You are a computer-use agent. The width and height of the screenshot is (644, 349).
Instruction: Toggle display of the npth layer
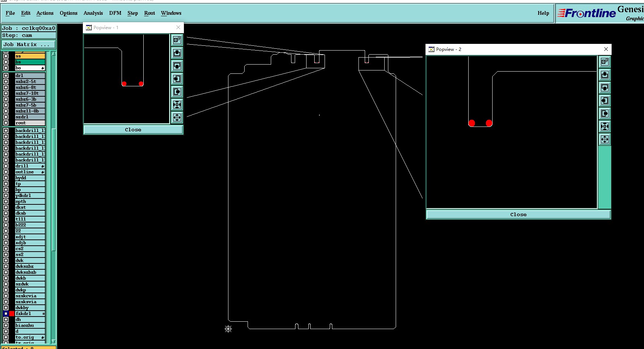[x=6, y=201]
